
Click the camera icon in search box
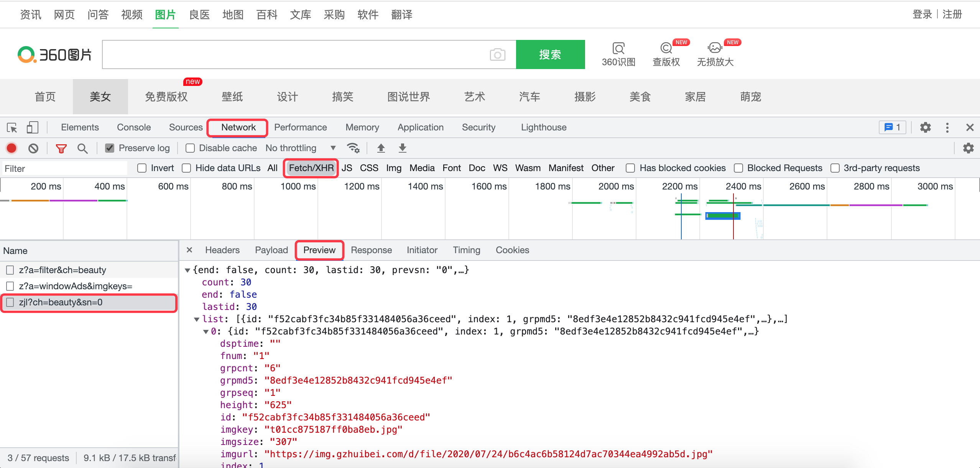coord(497,54)
